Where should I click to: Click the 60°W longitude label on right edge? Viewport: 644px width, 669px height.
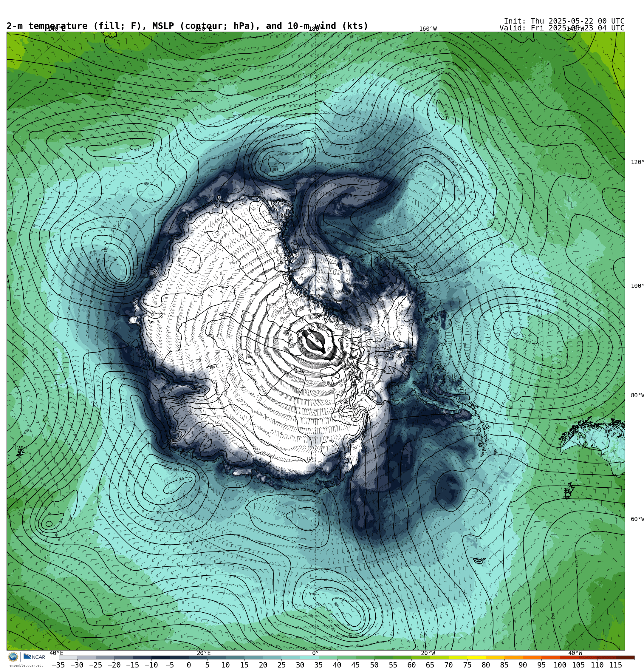tap(637, 519)
